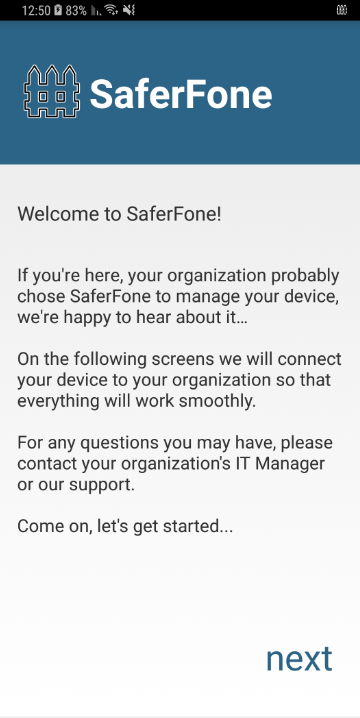Image resolution: width=360 pixels, height=718 pixels.
Task: Tap the "Welcome to SaferFone!" heading
Action: (119, 214)
